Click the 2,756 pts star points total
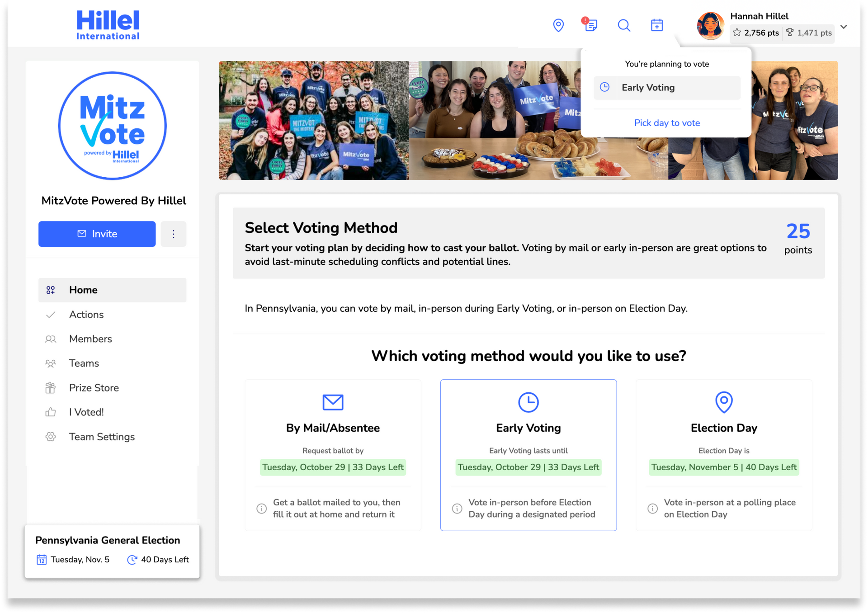The width and height of the screenshot is (868, 613). [761, 33]
